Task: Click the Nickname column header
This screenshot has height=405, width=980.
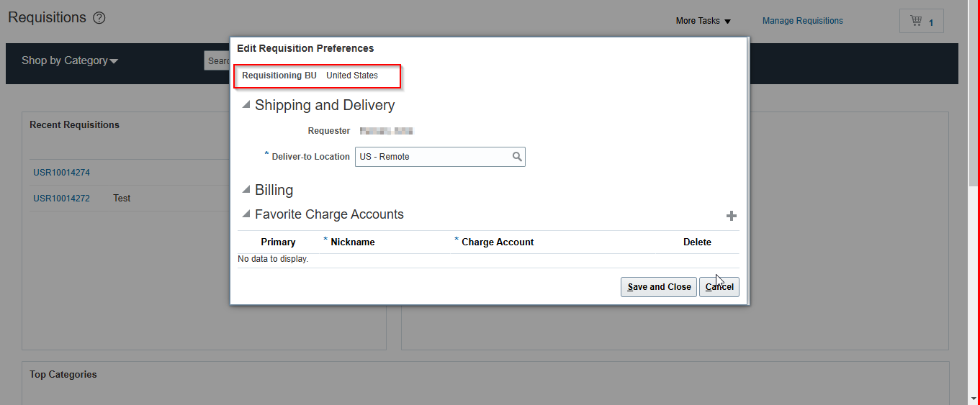Action: (353, 242)
